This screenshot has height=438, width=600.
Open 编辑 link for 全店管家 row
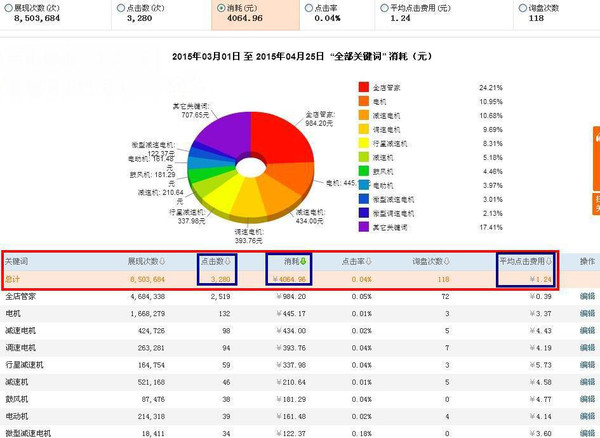pyautogui.click(x=587, y=297)
